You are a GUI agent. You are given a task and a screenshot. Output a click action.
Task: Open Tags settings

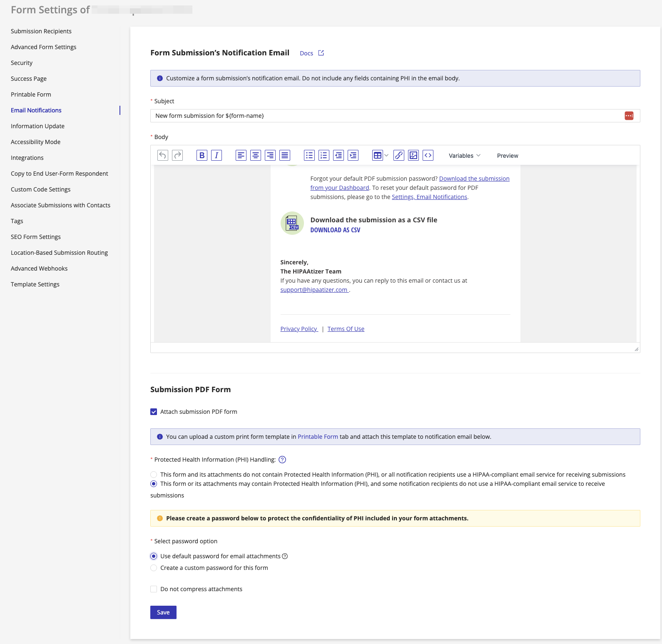17,221
